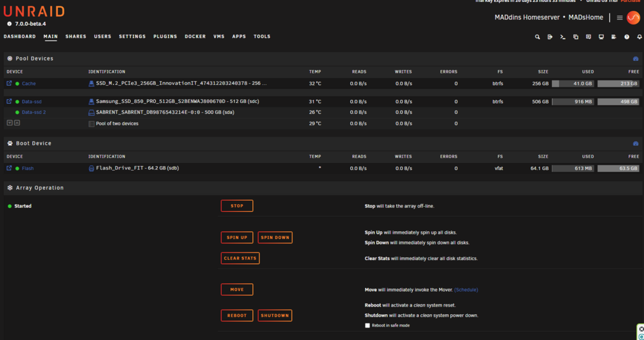This screenshot has height=340, width=644.
Task: Go to the VMs tab
Action: [x=219, y=37]
